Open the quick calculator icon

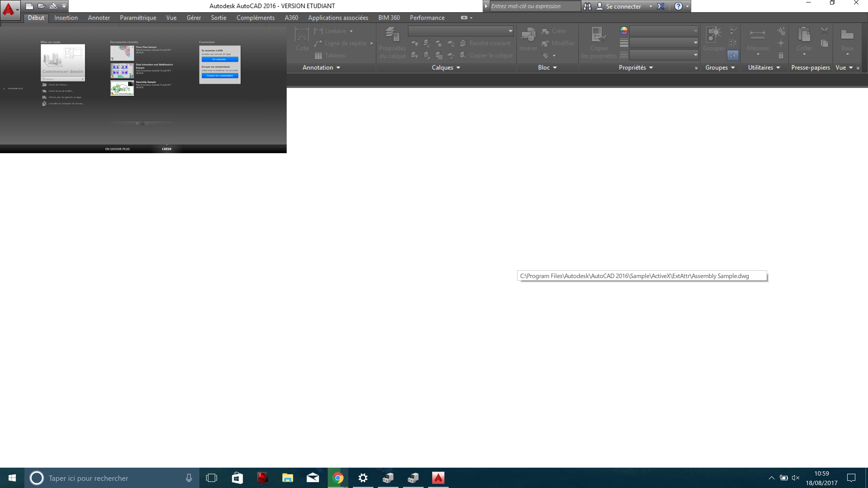coord(781,56)
